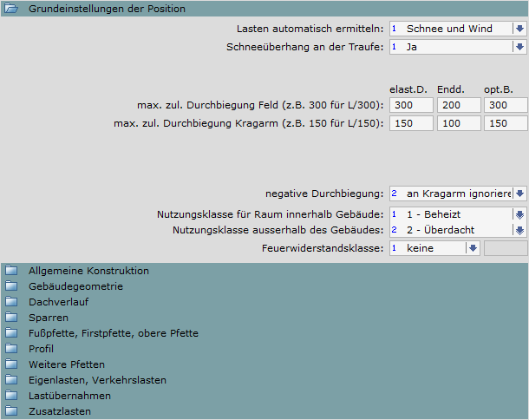The height and width of the screenshot is (420, 529).
Task: Expand Fußpfette, Firstpfette, obere Pfette section
Action: pyautogui.click(x=114, y=333)
